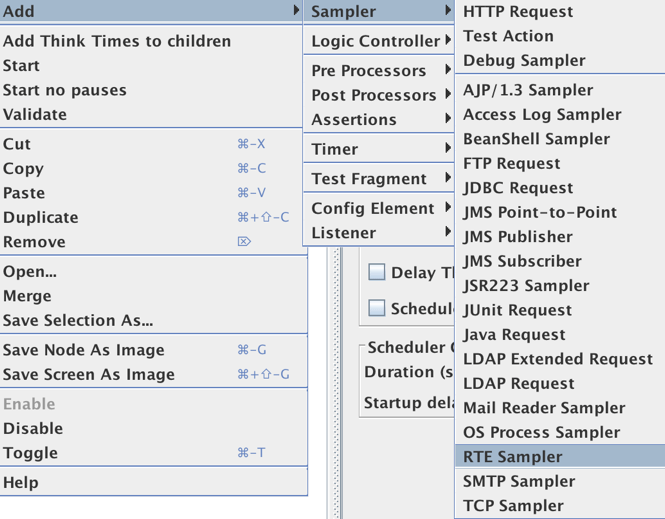Select Start from the context menu

151,66
